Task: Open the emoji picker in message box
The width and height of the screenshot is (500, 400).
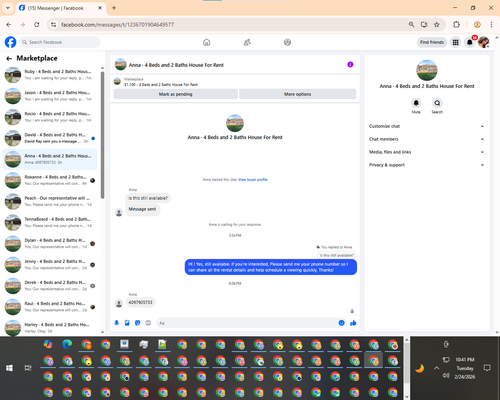Action: [341, 323]
